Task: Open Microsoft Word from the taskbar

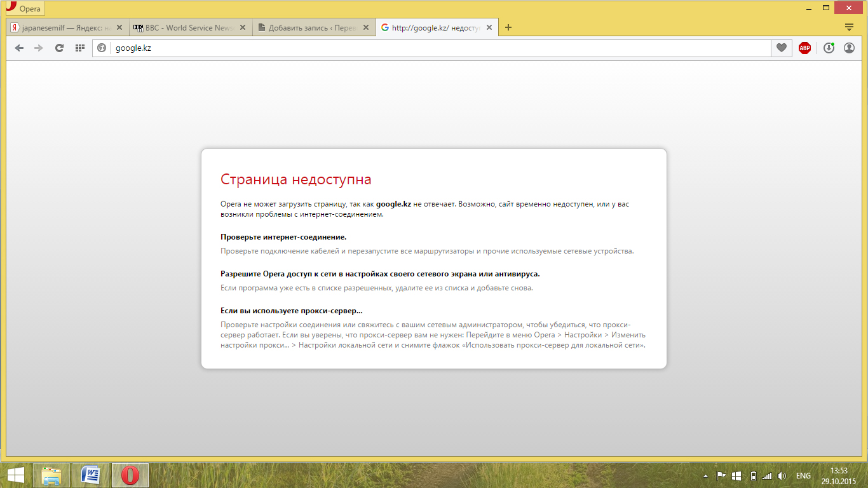Action: point(91,475)
